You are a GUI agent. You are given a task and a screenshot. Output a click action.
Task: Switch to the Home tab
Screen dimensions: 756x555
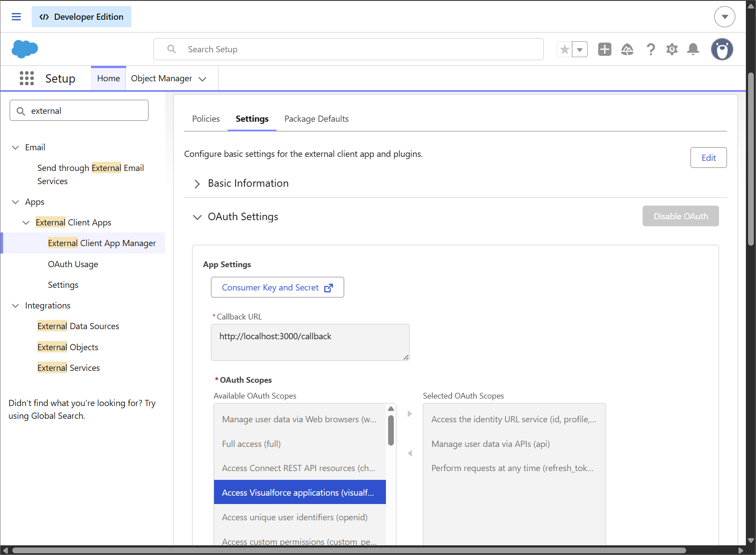click(109, 78)
